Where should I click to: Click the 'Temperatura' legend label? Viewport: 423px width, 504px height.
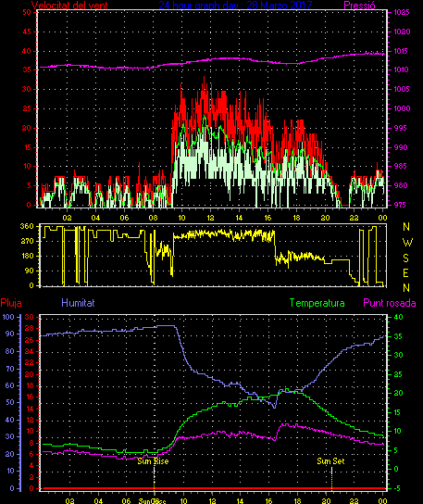pyautogui.click(x=317, y=303)
